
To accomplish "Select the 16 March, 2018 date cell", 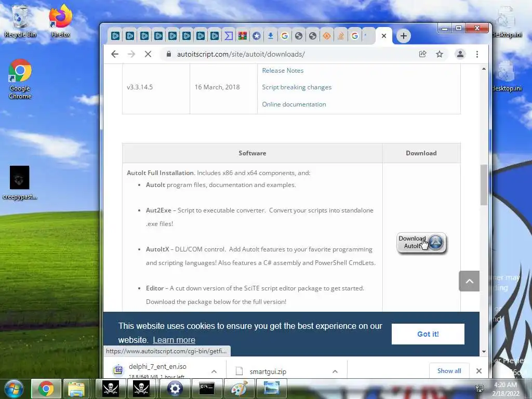I will coord(217,87).
